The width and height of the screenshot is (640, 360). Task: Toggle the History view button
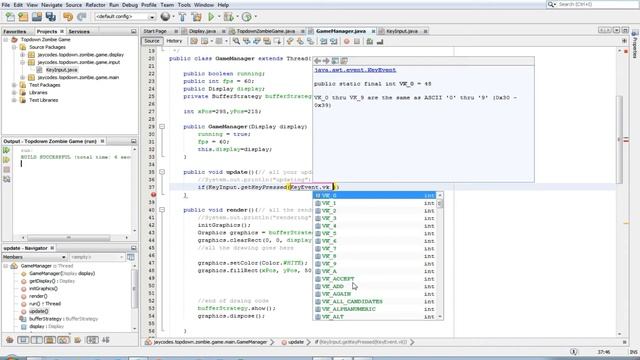pos(174,41)
